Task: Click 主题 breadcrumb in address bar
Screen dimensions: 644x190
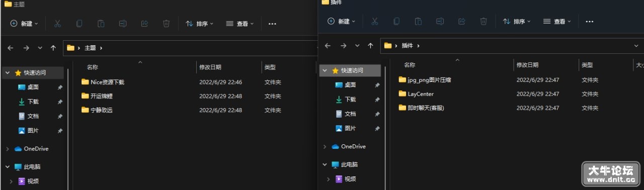Action: click(x=90, y=48)
